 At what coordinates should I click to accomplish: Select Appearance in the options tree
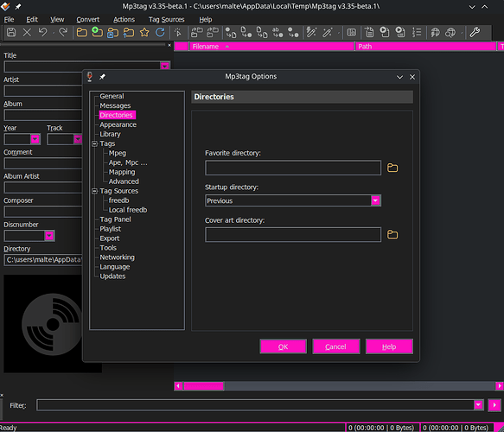118,124
